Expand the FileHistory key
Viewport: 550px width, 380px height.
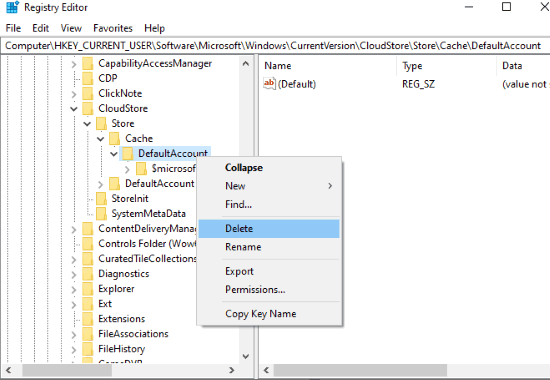tap(74, 350)
